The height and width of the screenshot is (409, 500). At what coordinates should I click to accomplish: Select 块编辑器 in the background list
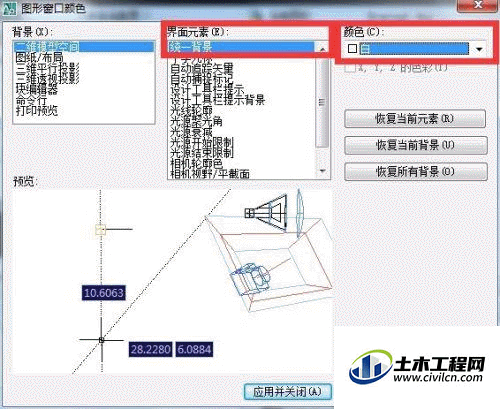pyautogui.click(x=84, y=89)
